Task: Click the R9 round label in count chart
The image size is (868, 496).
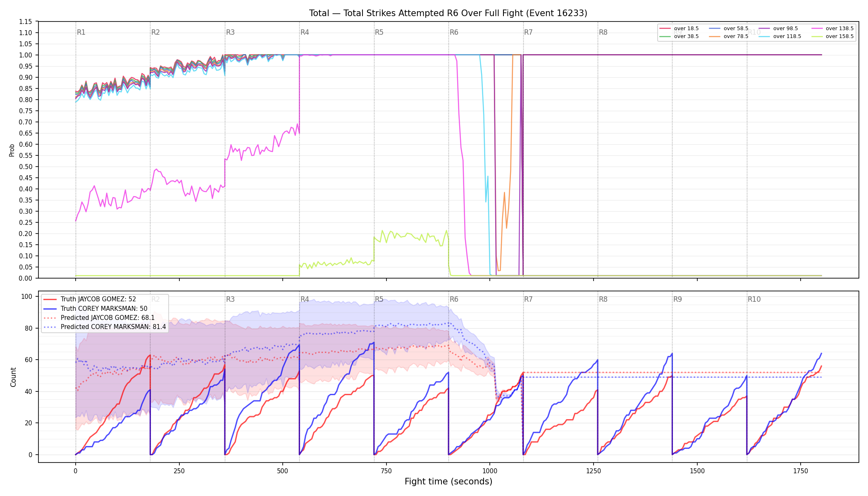Action: (x=677, y=299)
